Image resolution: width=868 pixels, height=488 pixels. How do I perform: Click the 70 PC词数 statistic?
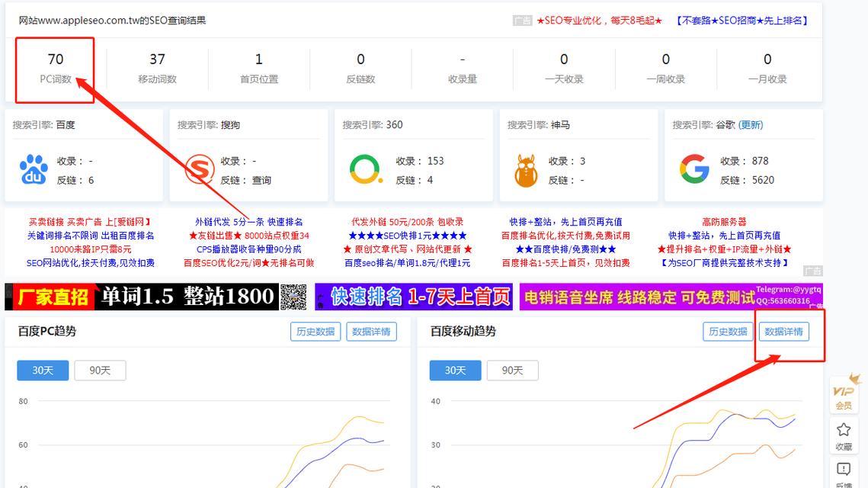point(56,68)
